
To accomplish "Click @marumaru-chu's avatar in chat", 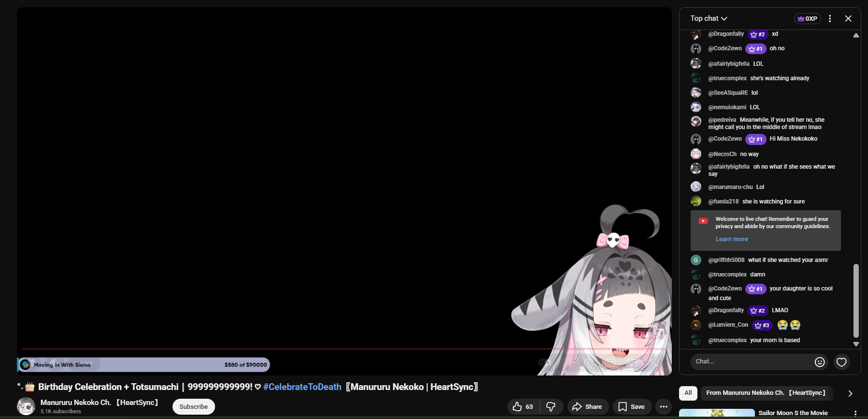I will coord(696,187).
